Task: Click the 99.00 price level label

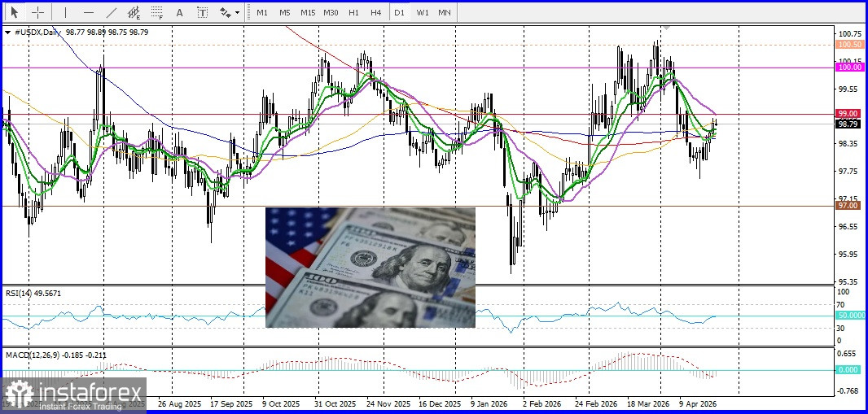Action: (x=848, y=113)
